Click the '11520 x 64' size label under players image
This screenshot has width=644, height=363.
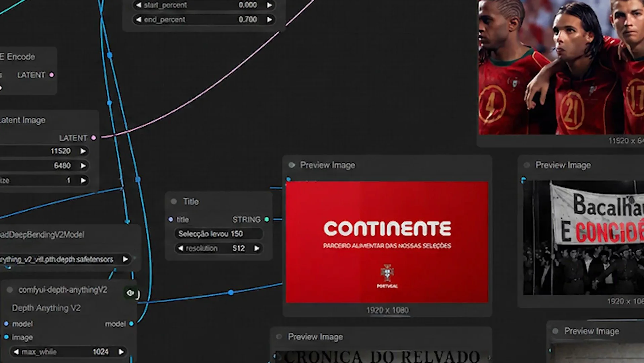pos(626,141)
